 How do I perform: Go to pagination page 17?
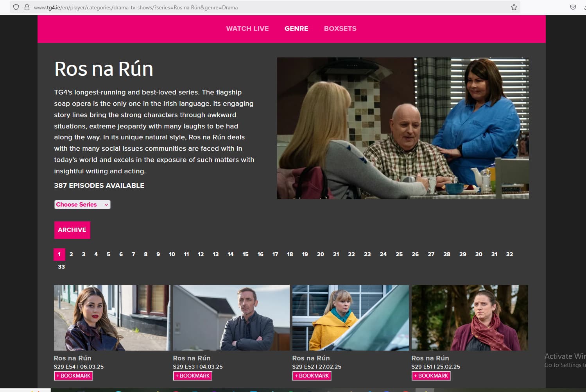pos(275,254)
